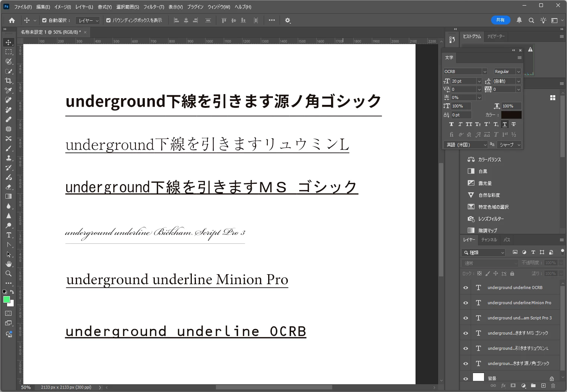
Task: Toggle the Auto-Select (自動選択) checkbox
Action: coord(44,20)
